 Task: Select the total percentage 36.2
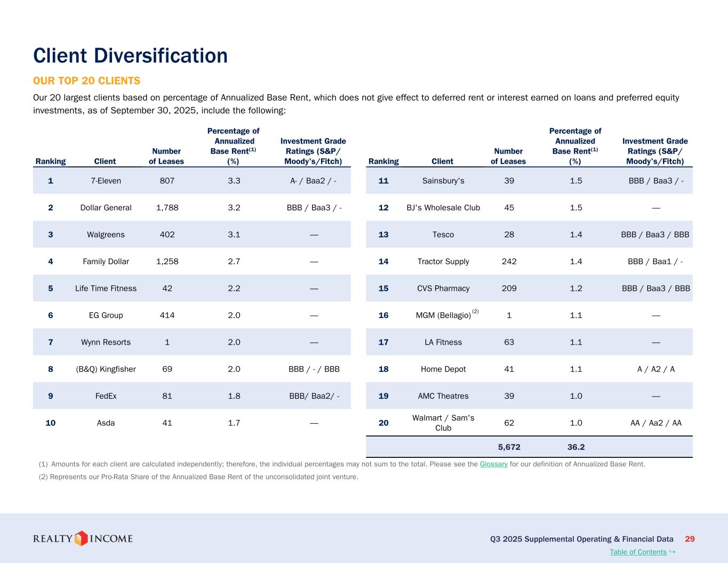pyautogui.click(x=575, y=447)
